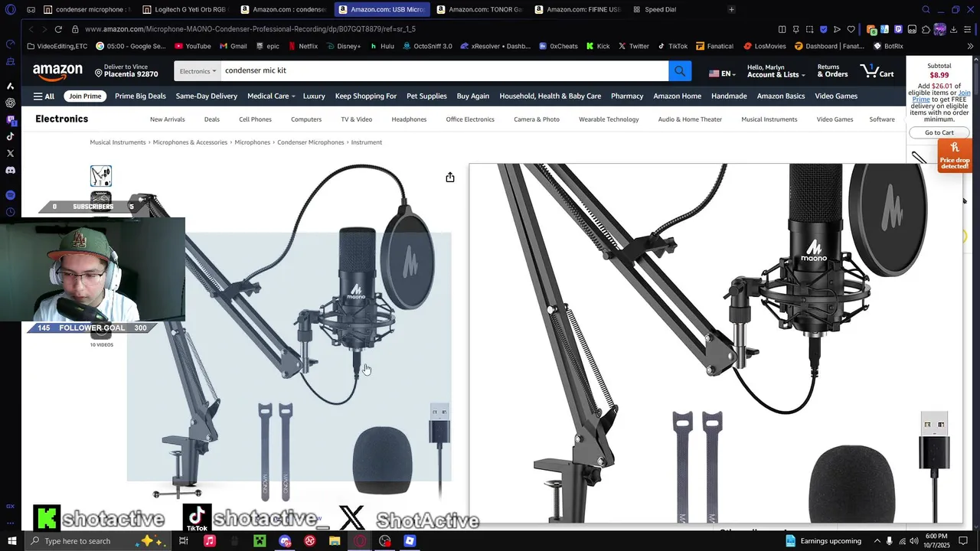Click the Deliver to Vince location
980x551 pixels.
[126, 71]
